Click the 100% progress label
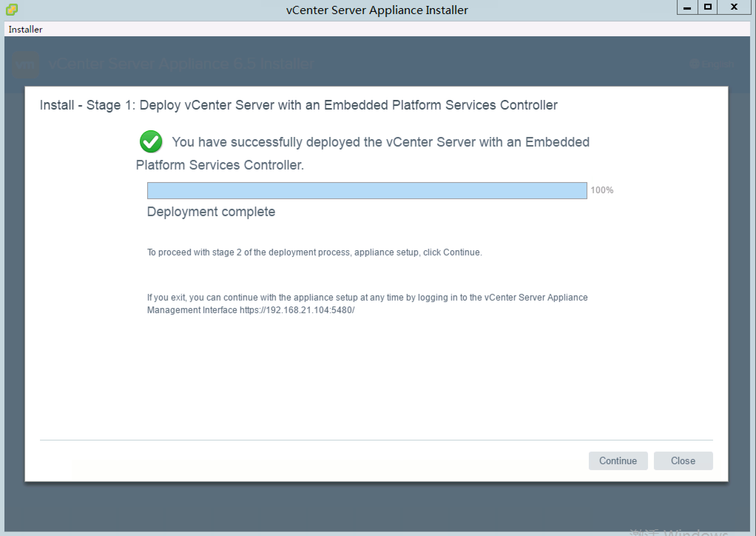The image size is (756, 536). pyautogui.click(x=602, y=190)
